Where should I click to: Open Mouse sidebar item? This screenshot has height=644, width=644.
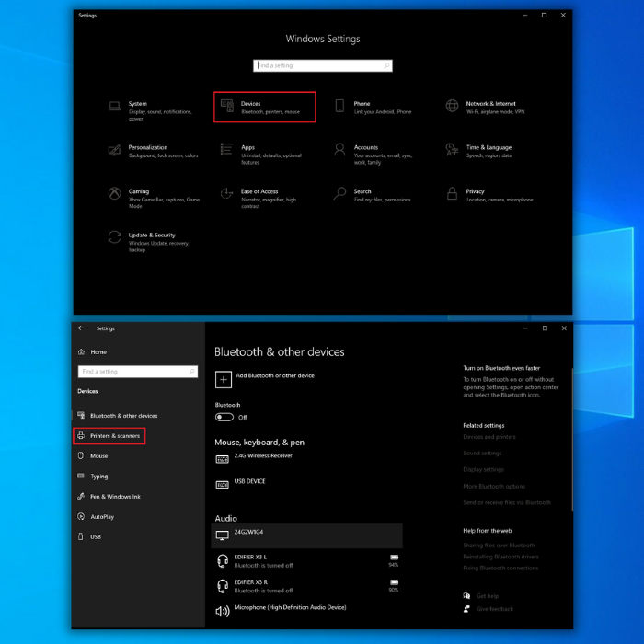(x=138, y=456)
